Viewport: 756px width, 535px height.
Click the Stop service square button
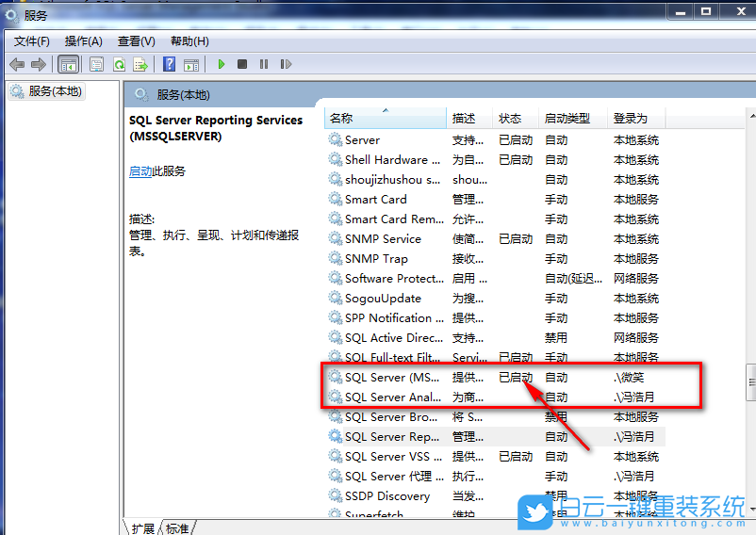pos(242,64)
